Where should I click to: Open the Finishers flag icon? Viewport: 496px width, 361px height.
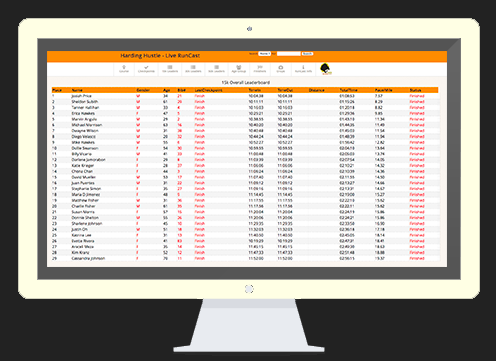point(260,69)
